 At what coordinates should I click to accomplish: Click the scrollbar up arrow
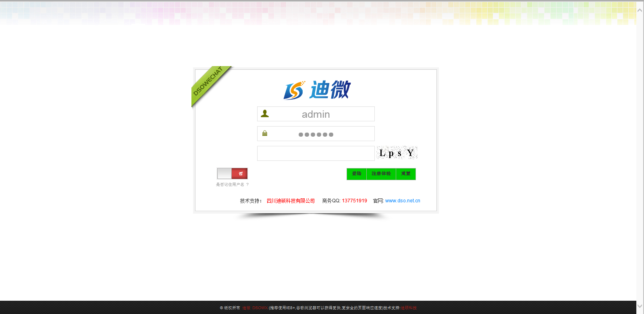(640, 10)
